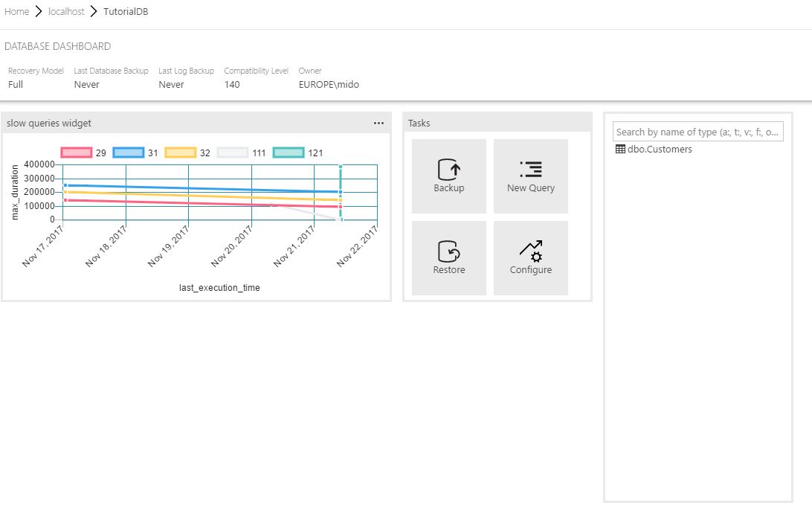Open the Configure task tile
This screenshot has height=526, width=812.
click(530, 258)
